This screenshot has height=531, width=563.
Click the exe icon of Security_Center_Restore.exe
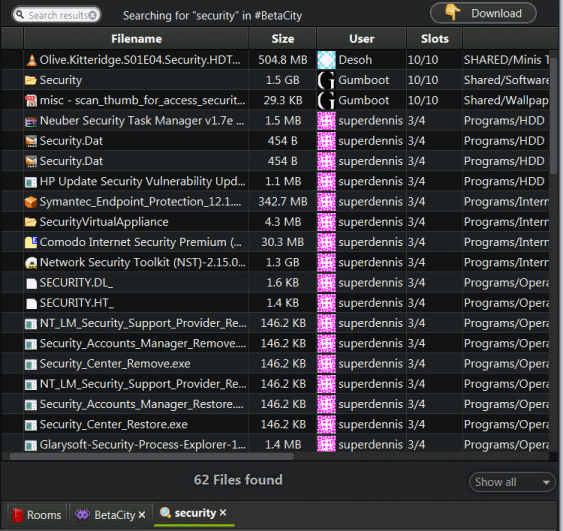pyautogui.click(x=31, y=425)
